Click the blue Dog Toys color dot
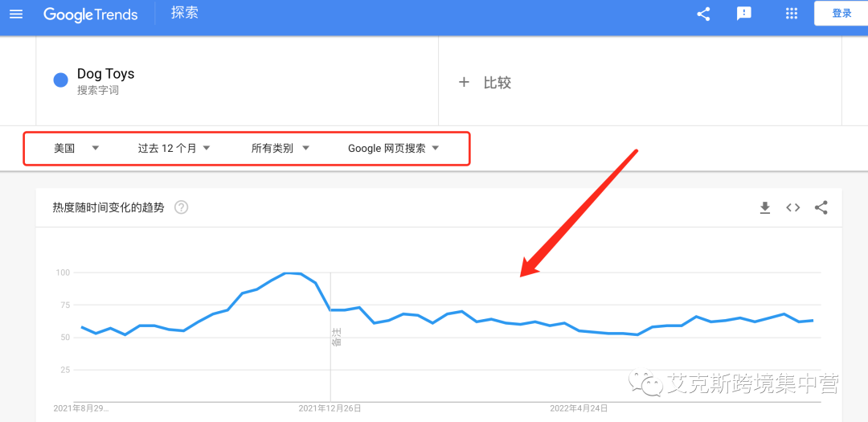Screen dimensions: 868x422 coord(60,80)
